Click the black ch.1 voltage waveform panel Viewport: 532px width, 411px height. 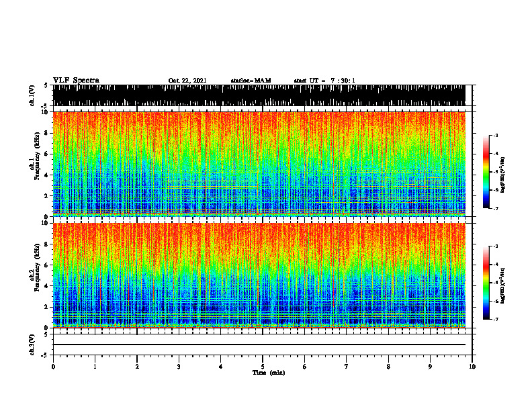click(259, 95)
